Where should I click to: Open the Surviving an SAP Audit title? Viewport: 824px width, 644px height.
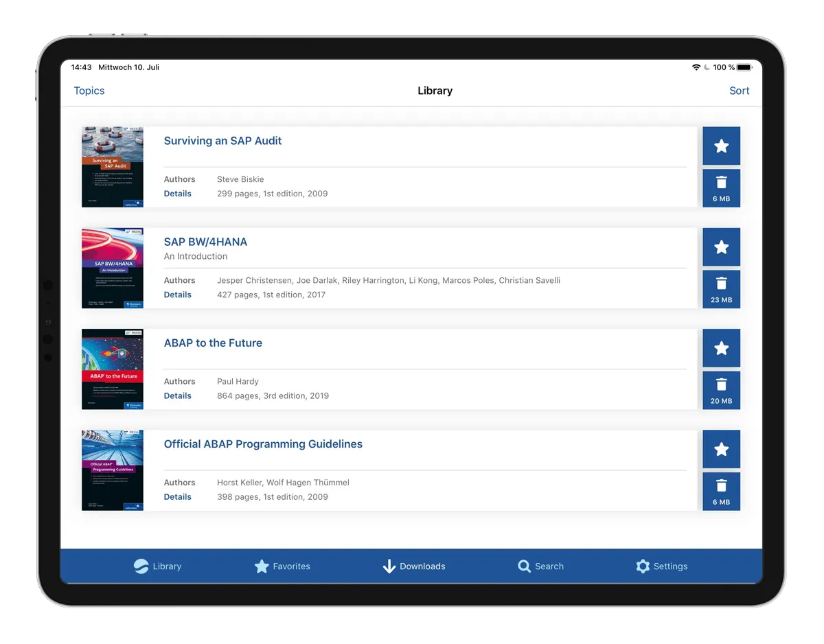[222, 141]
